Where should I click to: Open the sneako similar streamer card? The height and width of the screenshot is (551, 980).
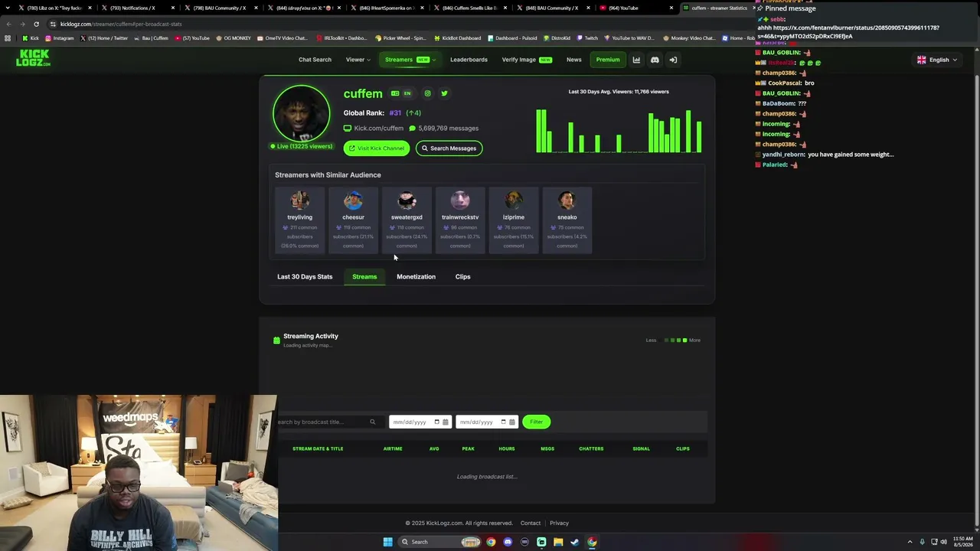pyautogui.click(x=567, y=219)
